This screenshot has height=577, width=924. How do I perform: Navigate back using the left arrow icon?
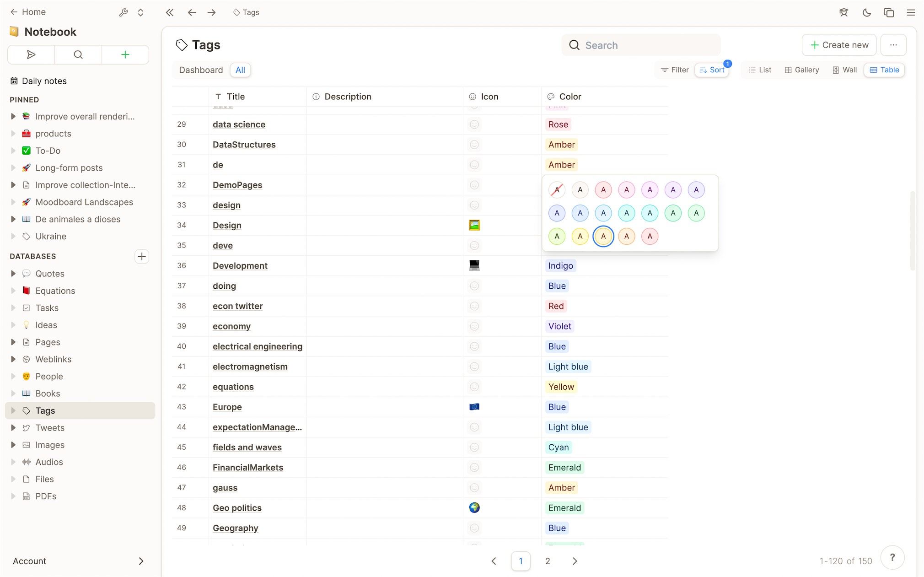[192, 12]
